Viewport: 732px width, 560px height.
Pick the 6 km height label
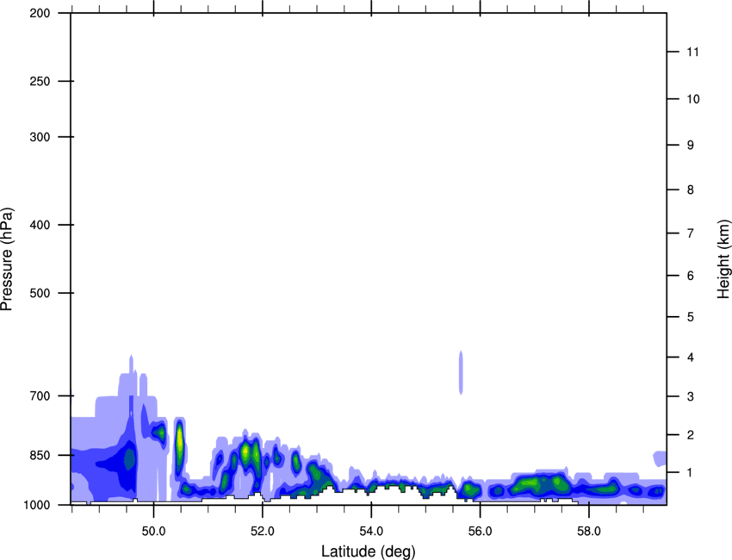pos(691,276)
